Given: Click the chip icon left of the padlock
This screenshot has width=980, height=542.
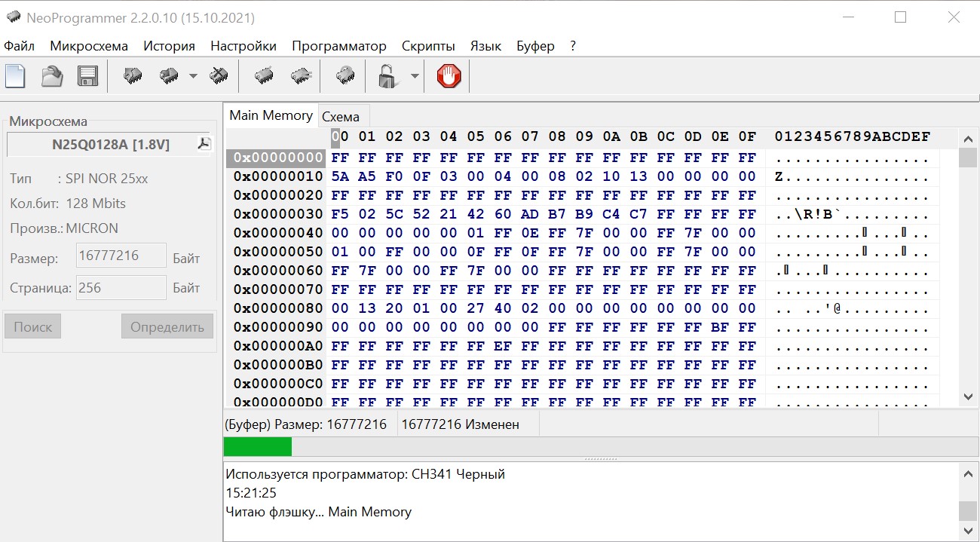Looking at the screenshot, I should coord(345,76).
